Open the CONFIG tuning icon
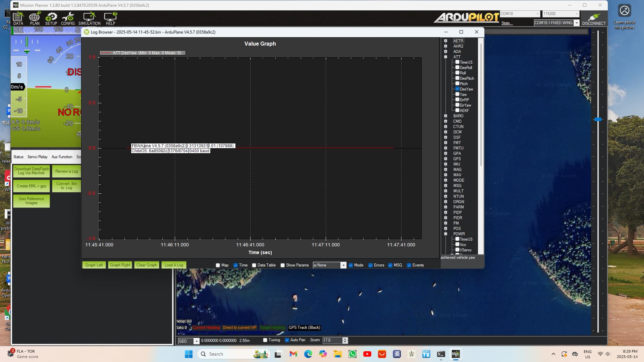 [68, 18]
